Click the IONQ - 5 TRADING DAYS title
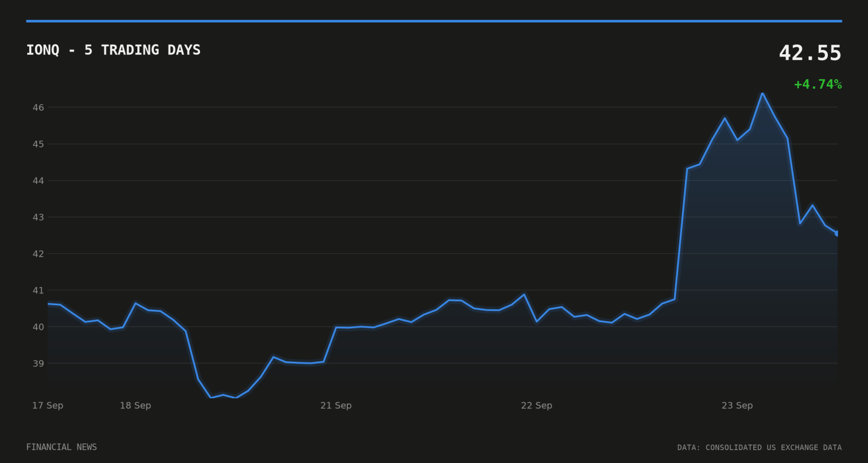 (x=113, y=50)
